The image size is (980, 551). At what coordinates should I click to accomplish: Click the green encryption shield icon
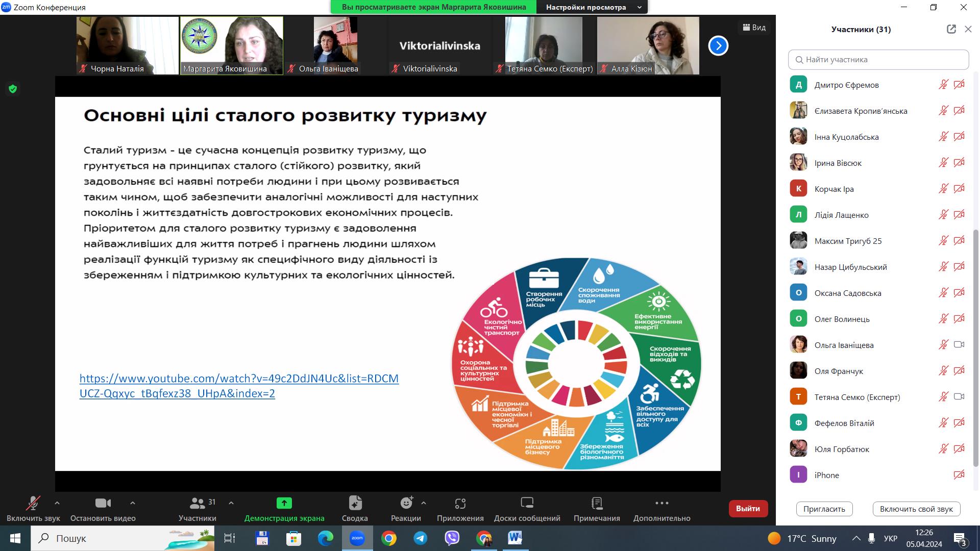(13, 89)
